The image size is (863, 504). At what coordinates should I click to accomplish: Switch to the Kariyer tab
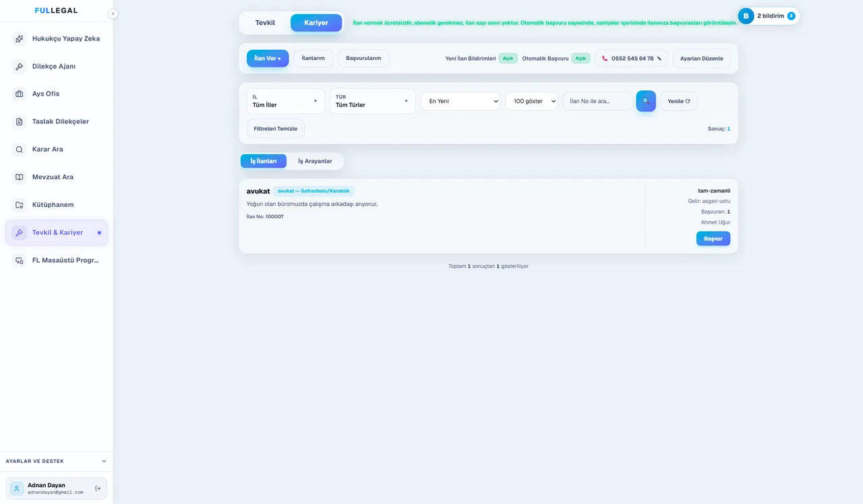(x=316, y=23)
